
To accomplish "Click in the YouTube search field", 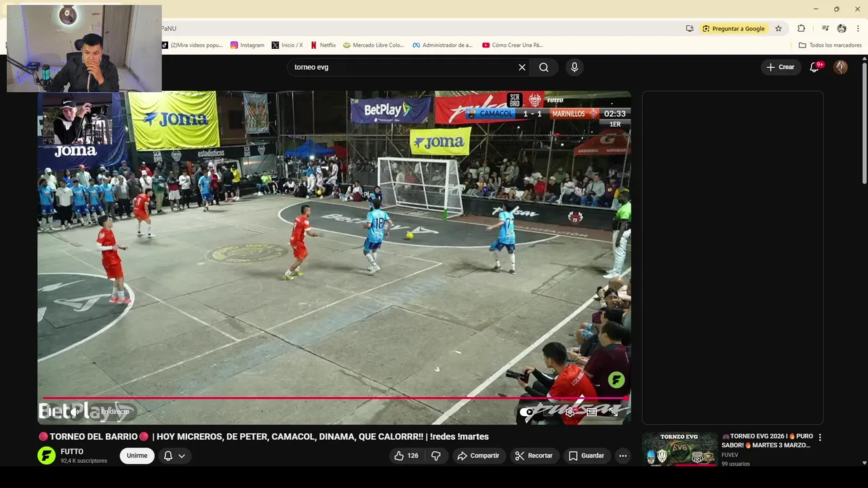I will coord(403,67).
